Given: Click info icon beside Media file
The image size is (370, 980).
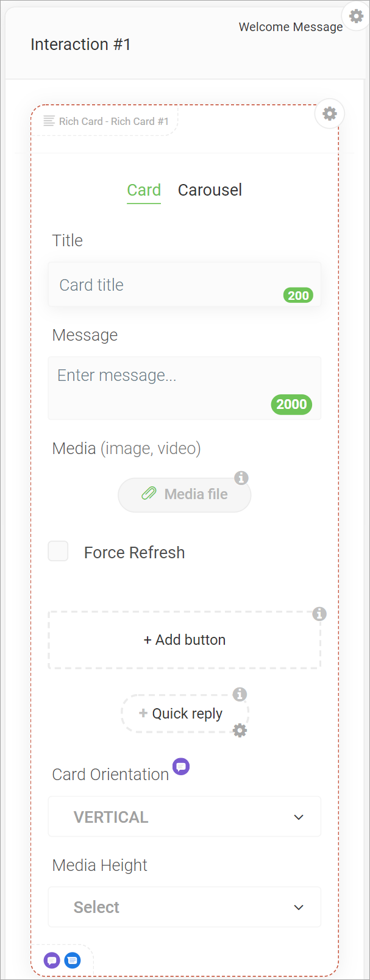Looking at the screenshot, I should [x=241, y=478].
